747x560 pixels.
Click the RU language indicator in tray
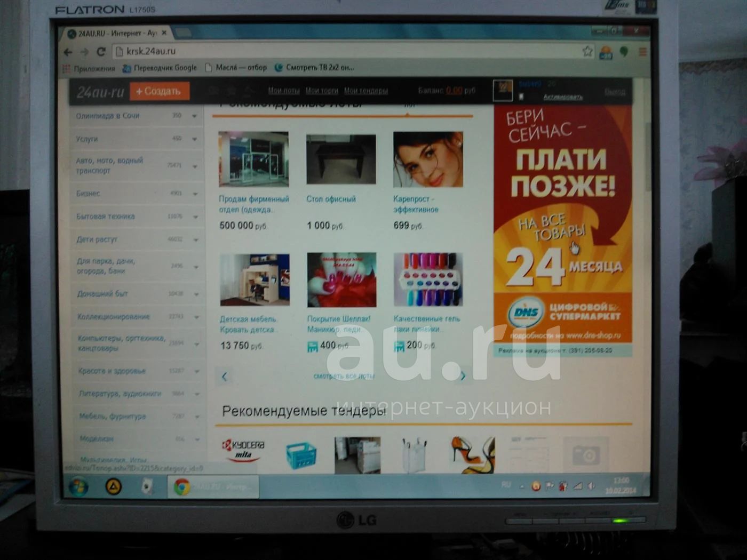click(506, 485)
